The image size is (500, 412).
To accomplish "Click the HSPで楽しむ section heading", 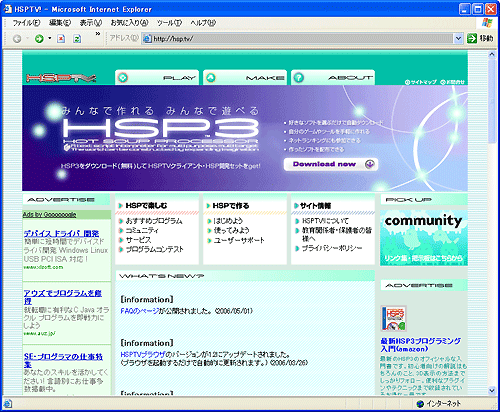I will point(146,206).
